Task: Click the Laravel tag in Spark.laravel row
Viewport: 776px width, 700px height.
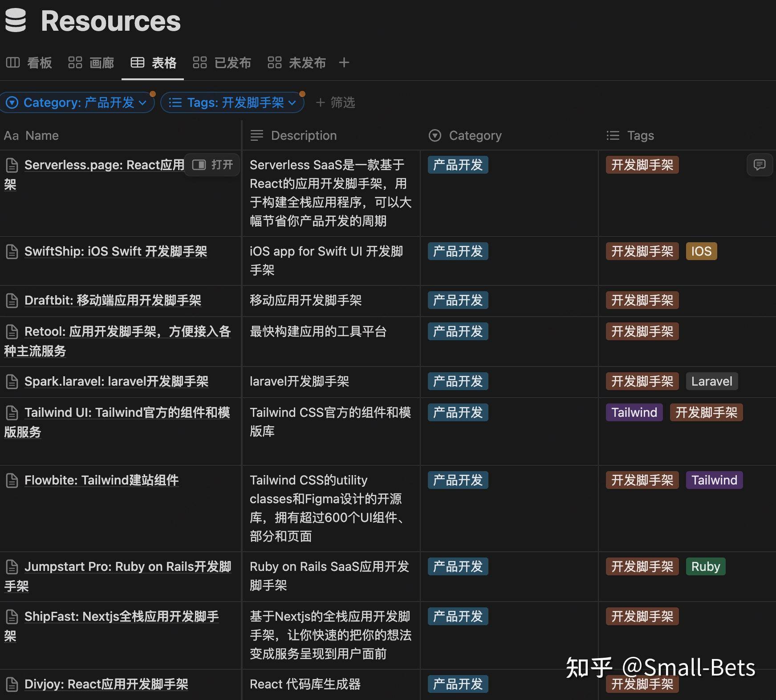Action: click(711, 381)
